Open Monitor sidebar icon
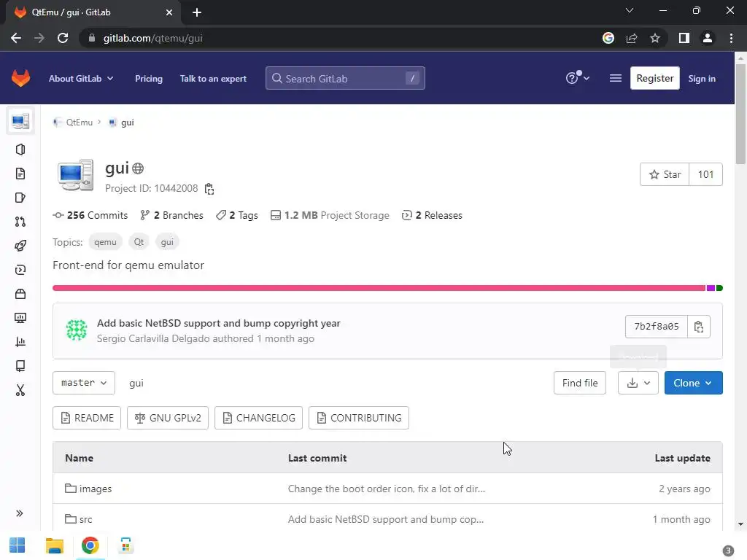This screenshot has height=560, width=747. 20,318
